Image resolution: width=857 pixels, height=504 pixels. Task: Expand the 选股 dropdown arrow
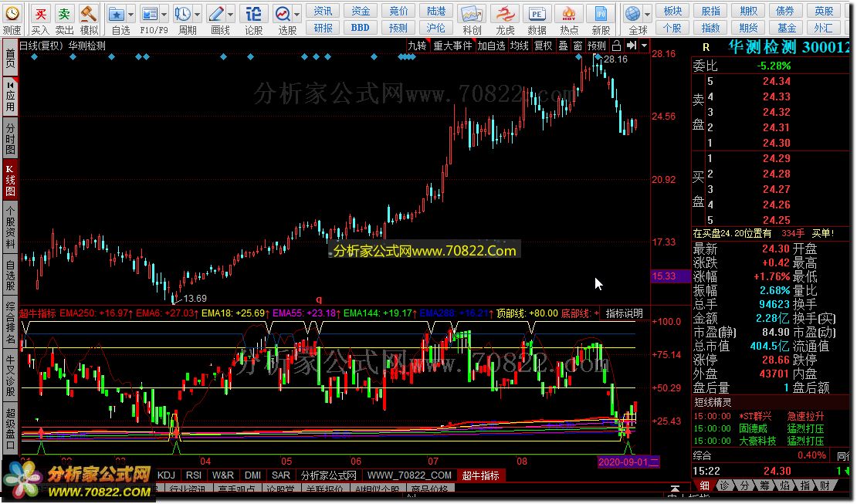pyautogui.click(x=297, y=14)
